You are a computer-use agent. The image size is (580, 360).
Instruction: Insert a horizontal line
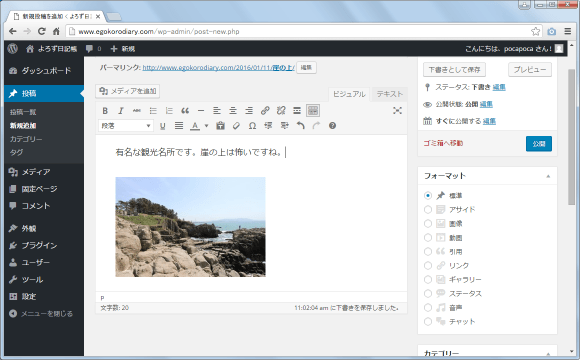(x=201, y=111)
